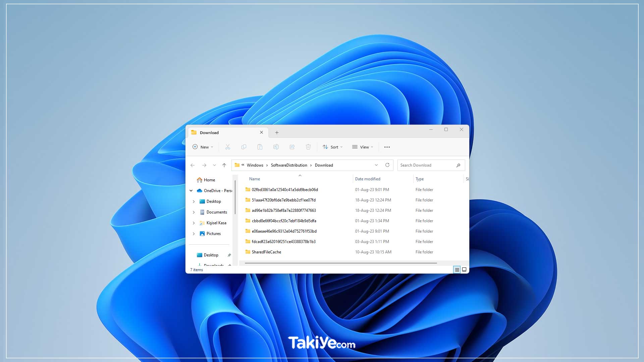
Task: Select folder ad96e1b82b758ef8a7e22880f7747663
Action: tap(284, 210)
